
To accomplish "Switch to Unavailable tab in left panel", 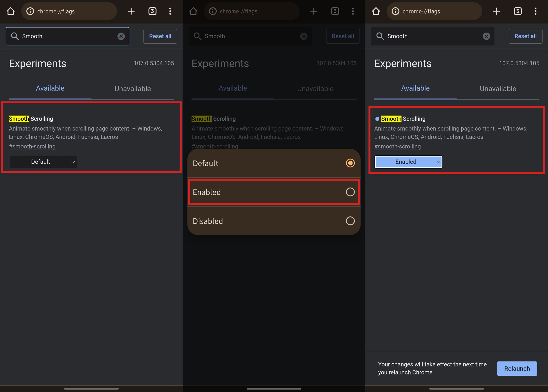I will pos(133,89).
